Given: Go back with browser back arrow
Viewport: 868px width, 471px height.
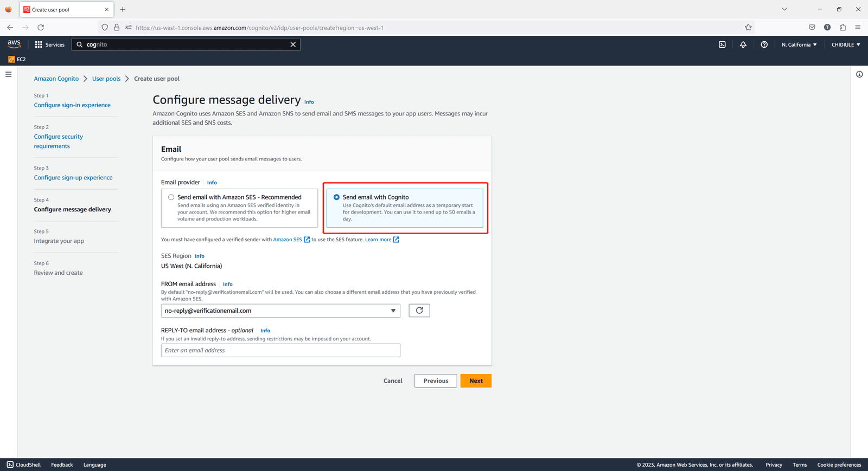Looking at the screenshot, I should click(x=10, y=27).
